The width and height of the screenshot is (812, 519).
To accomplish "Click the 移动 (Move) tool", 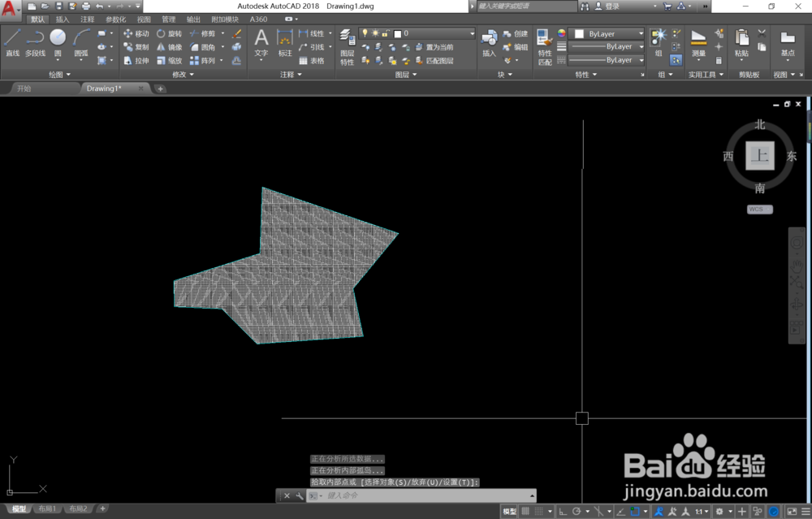I will pos(136,33).
